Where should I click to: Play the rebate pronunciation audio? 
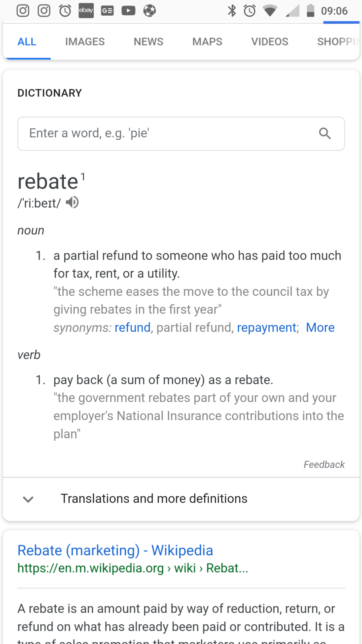(x=72, y=202)
